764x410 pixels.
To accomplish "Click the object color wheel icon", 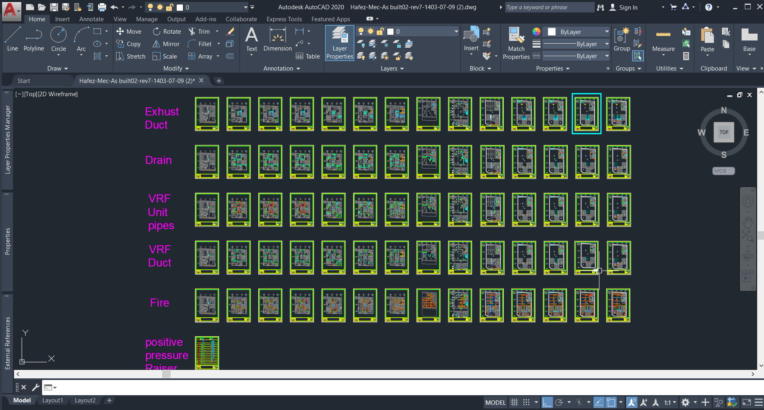I will 536,32.
